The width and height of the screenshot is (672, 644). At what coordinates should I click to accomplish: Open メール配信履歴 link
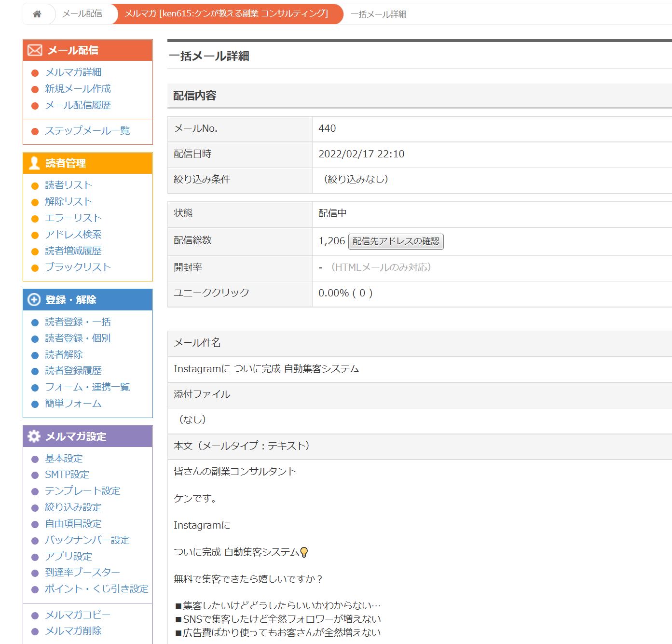pyautogui.click(x=78, y=105)
